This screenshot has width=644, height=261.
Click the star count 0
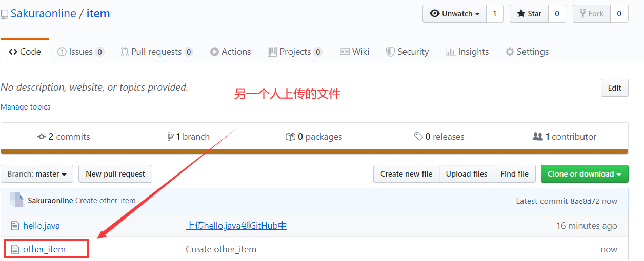click(x=557, y=14)
